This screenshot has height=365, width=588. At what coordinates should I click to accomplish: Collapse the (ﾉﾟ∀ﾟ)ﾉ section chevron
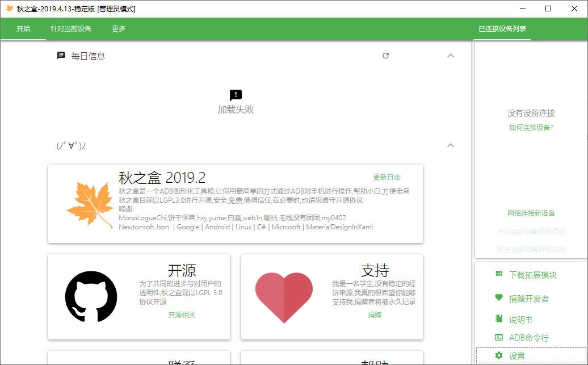451,145
